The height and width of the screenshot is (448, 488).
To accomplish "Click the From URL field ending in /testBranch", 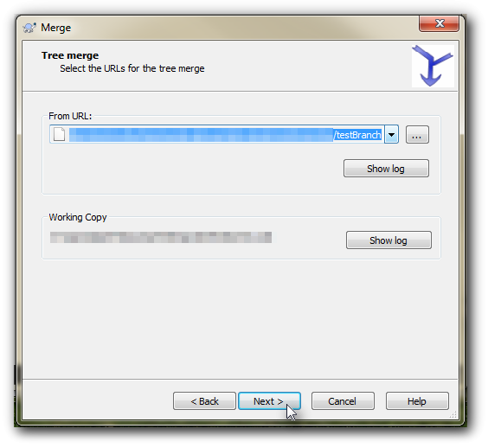I will pyautogui.click(x=217, y=134).
